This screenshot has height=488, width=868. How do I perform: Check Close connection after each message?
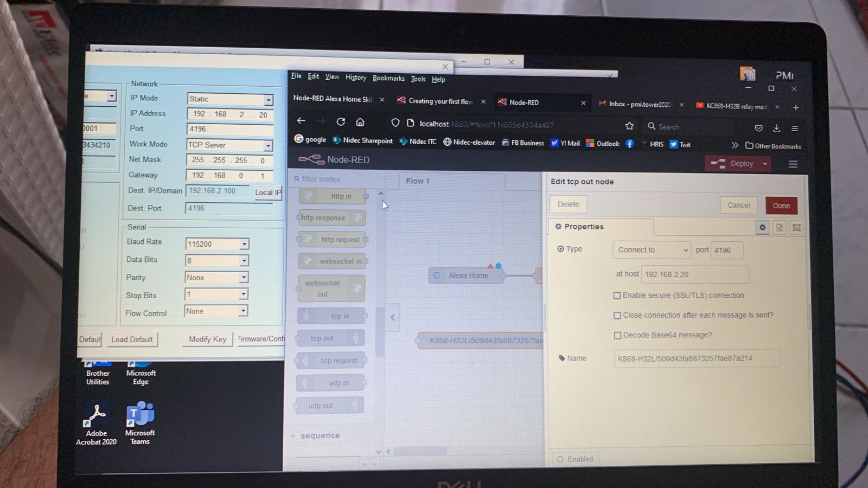click(617, 316)
